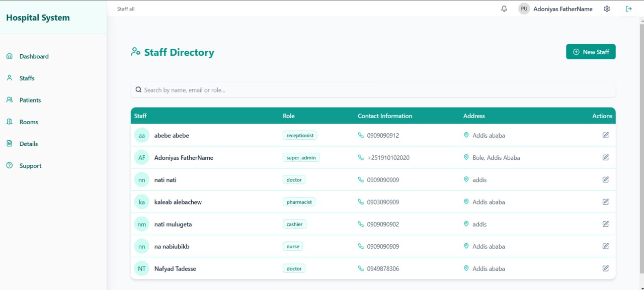644x290 pixels.
Task: Go to Patients in the sidebar
Action: [30, 100]
